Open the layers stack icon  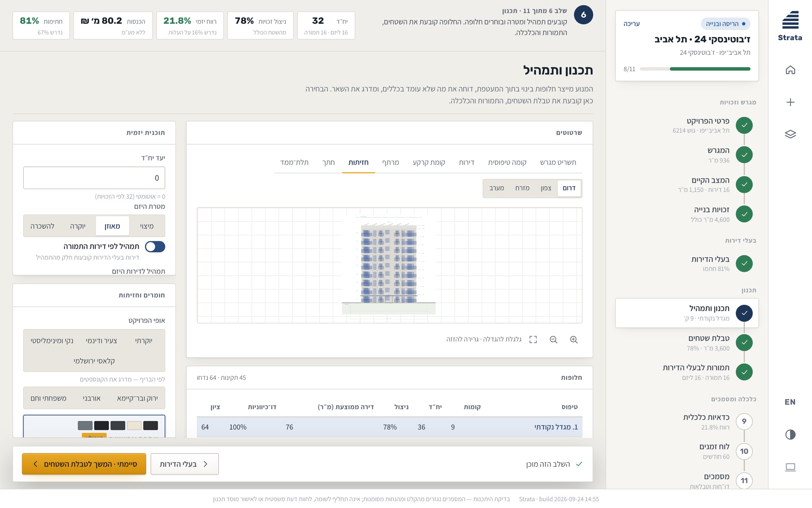pyautogui.click(x=790, y=134)
